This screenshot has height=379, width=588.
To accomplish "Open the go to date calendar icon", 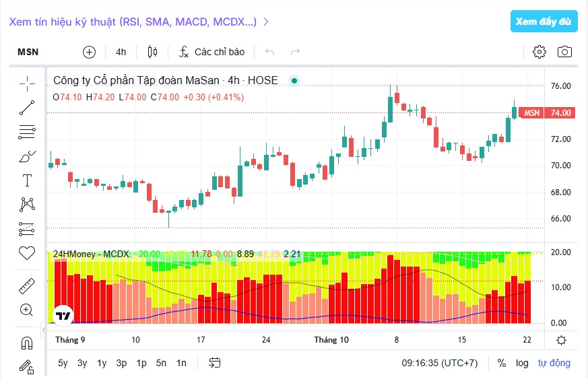I will pos(214,362).
